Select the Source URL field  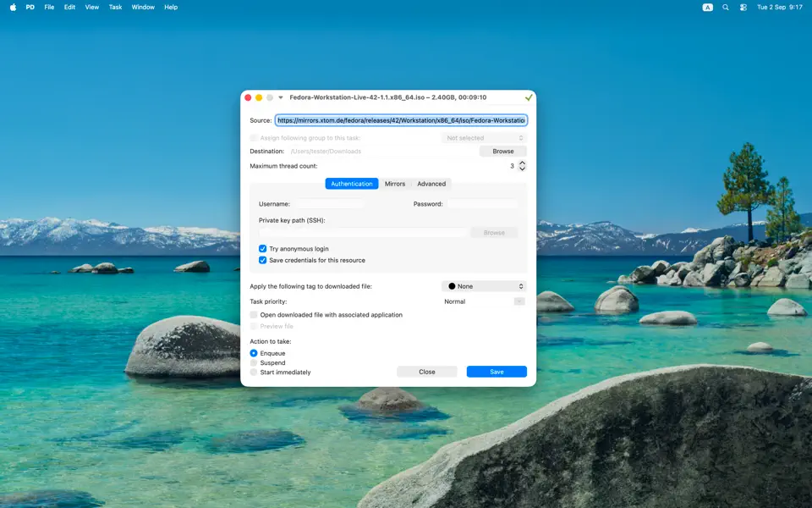(x=400, y=119)
